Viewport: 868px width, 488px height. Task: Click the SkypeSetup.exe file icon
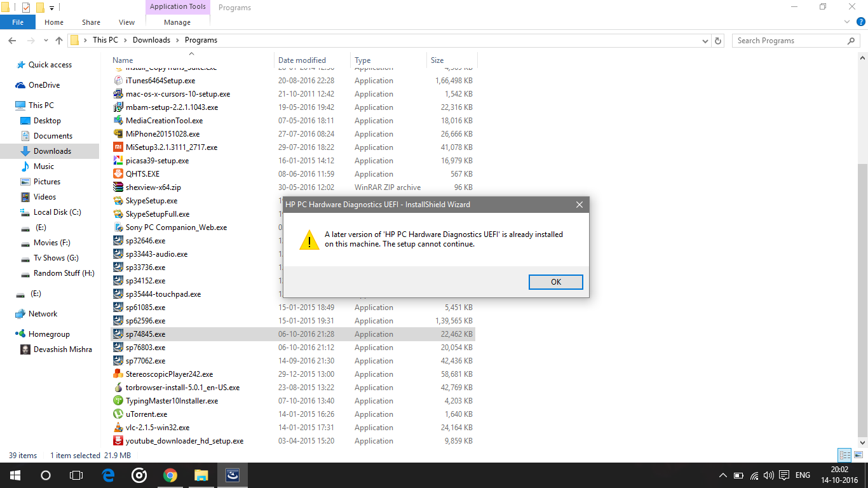(x=118, y=201)
